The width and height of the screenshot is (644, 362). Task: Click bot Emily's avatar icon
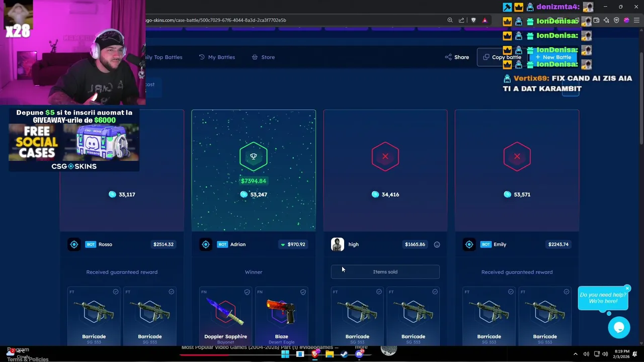(469, 244)
